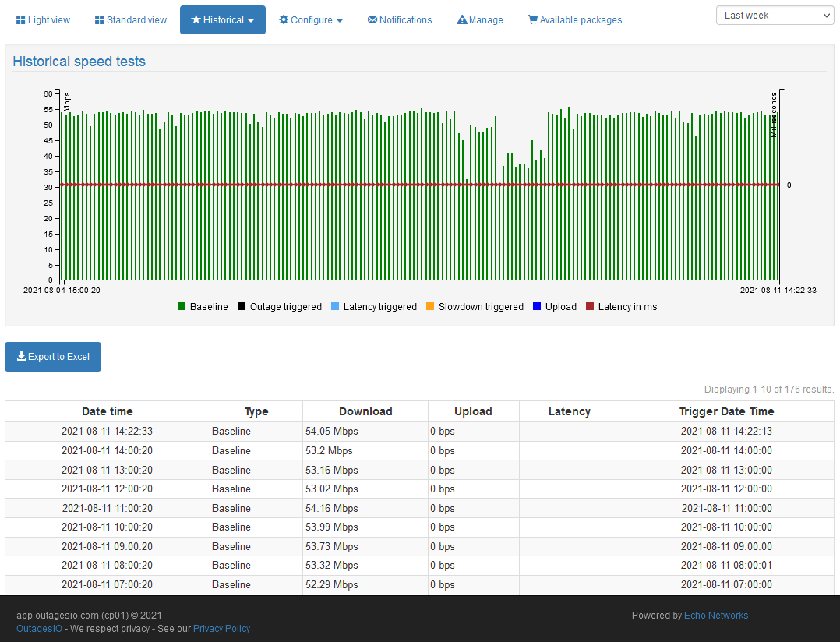Viewport: 840px width, 642px height.
Task: Switch to Light view
Action: 43,19
